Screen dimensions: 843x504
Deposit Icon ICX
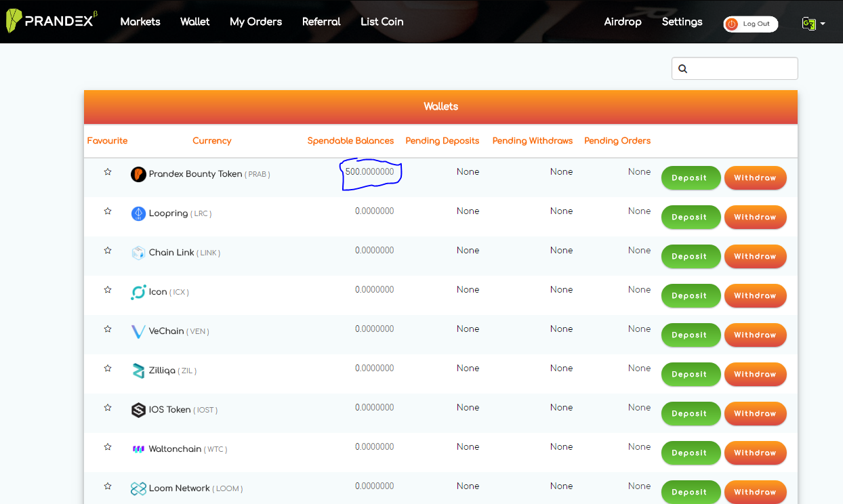pyautogui.click(x=691, y=296)
